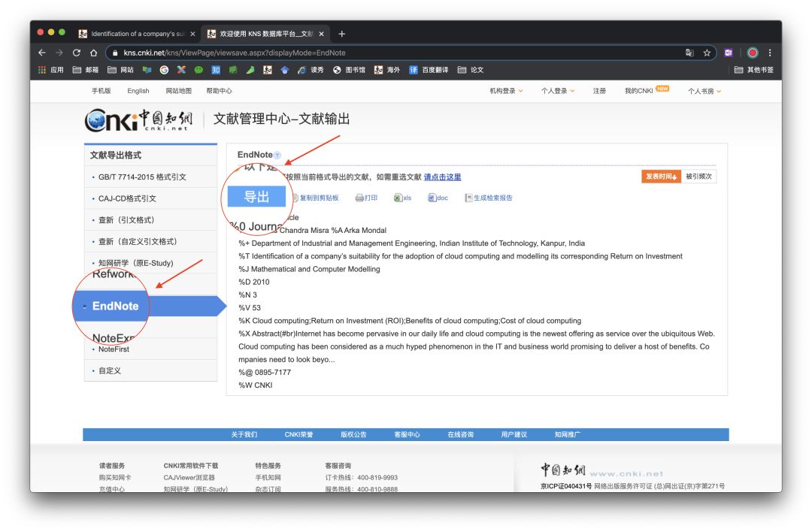The height and width of the screenshot is (532, 812).
Task: Open 应用 apps bookmark
Action: pos(51,70)
